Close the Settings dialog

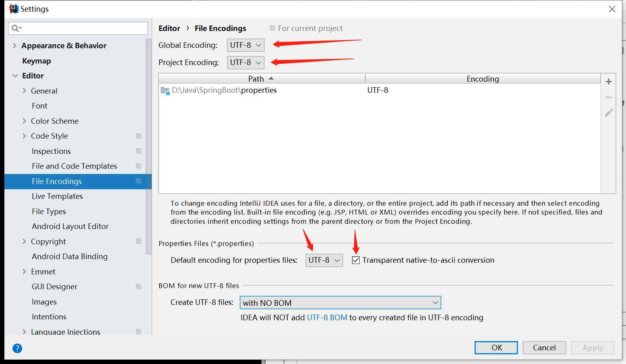[612, 9]
